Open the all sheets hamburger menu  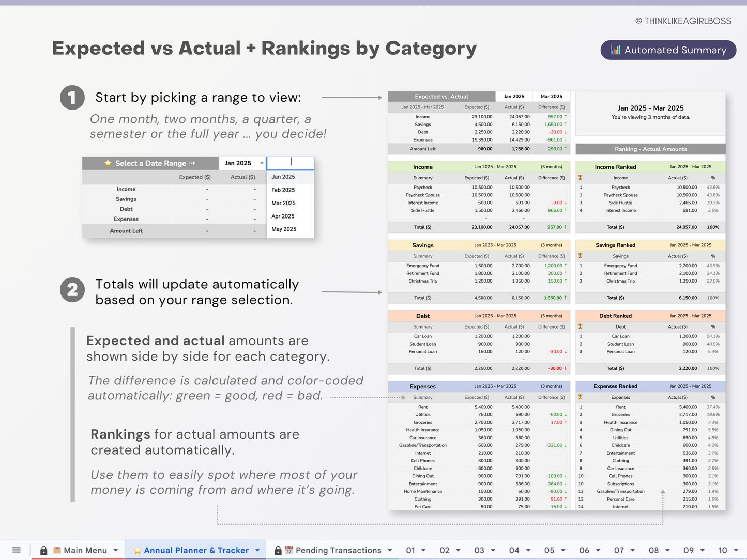[x=17, y=550]
